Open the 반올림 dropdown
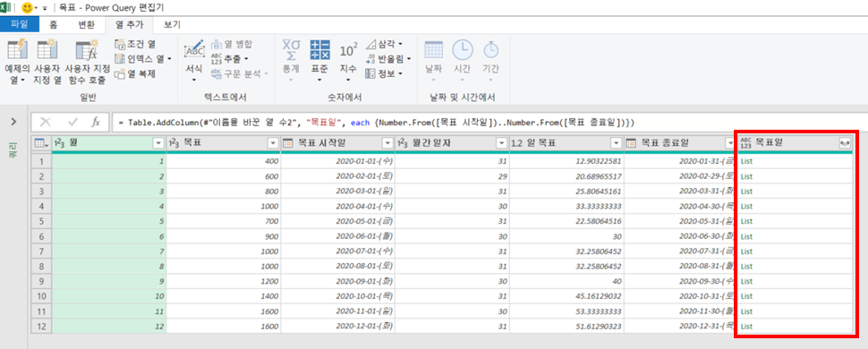868x349 pixels. tap(388, 58)
